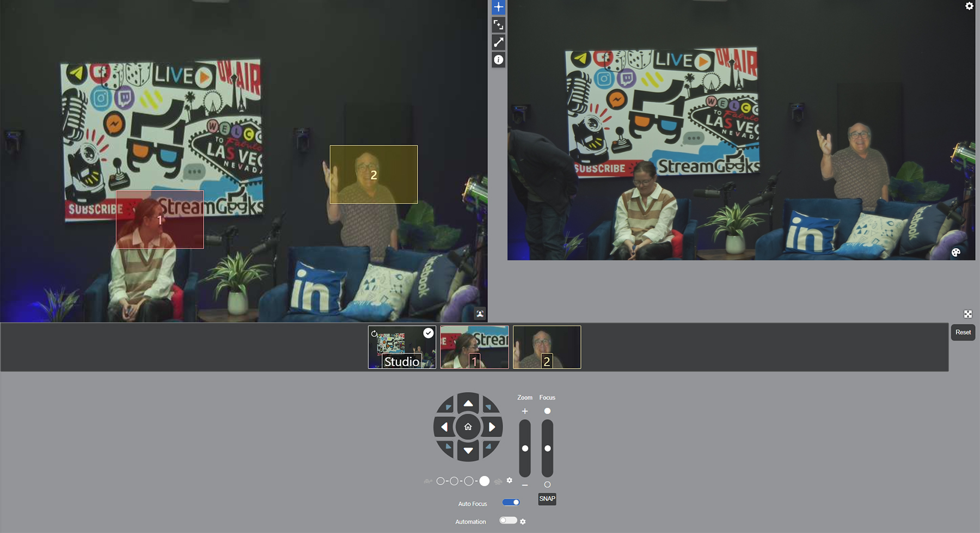
Task: Select preset thumbnail labeled 2
Action: point(547,347)
